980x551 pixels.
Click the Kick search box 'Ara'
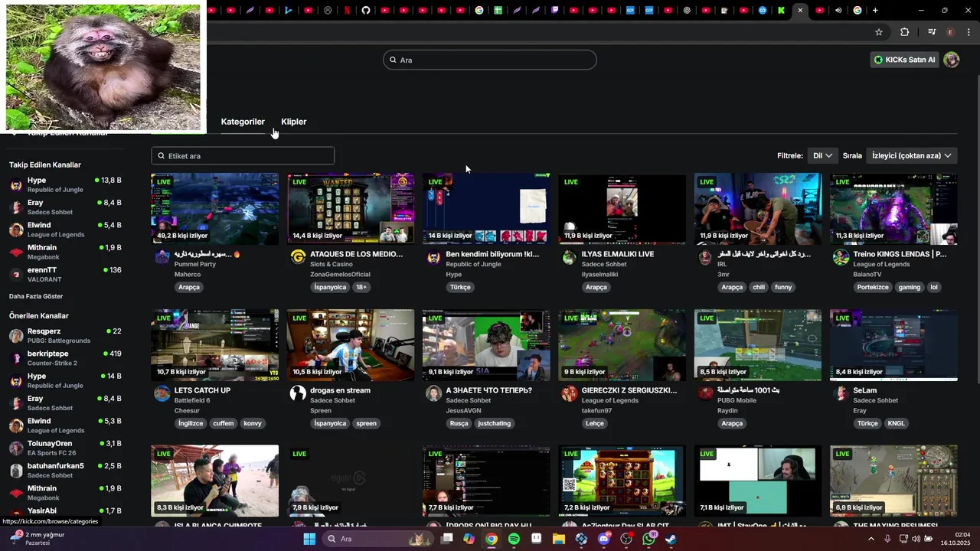490,60
